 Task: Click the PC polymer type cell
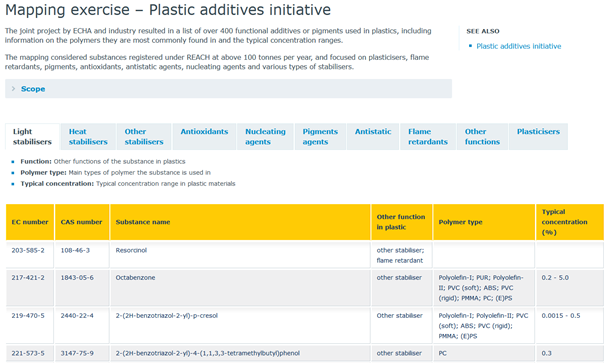click(484, 354)
